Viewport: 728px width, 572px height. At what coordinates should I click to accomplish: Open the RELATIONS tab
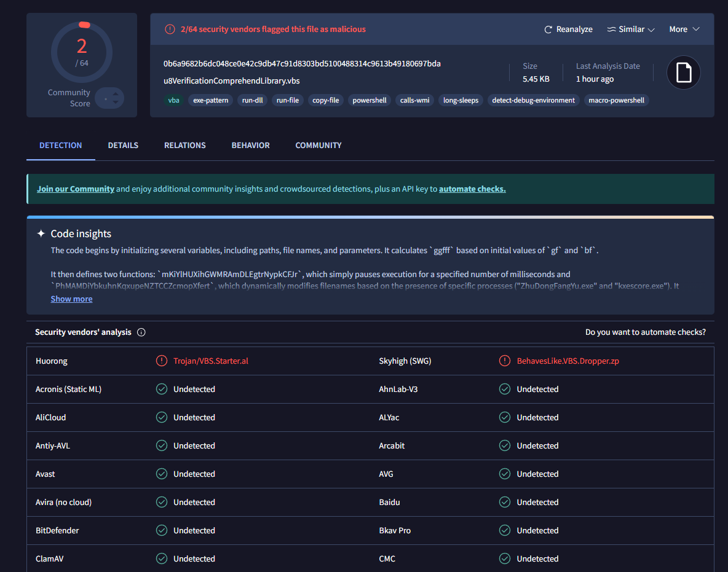coord(185,145)
